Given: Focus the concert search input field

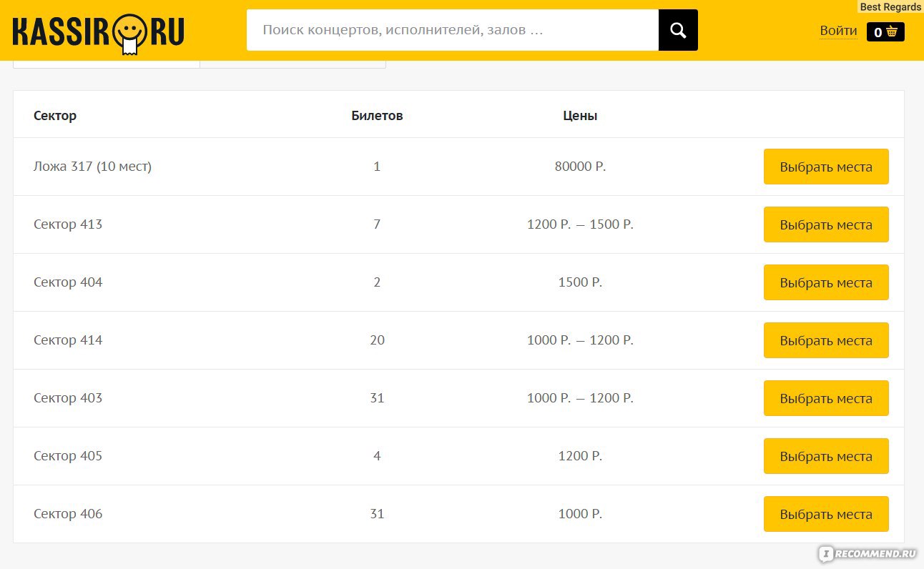Looking at the screenshot, I should (453, 30).
